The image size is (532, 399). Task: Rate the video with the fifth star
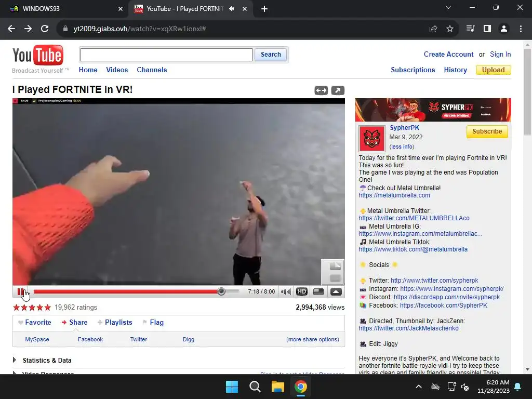tap(47, 308)
